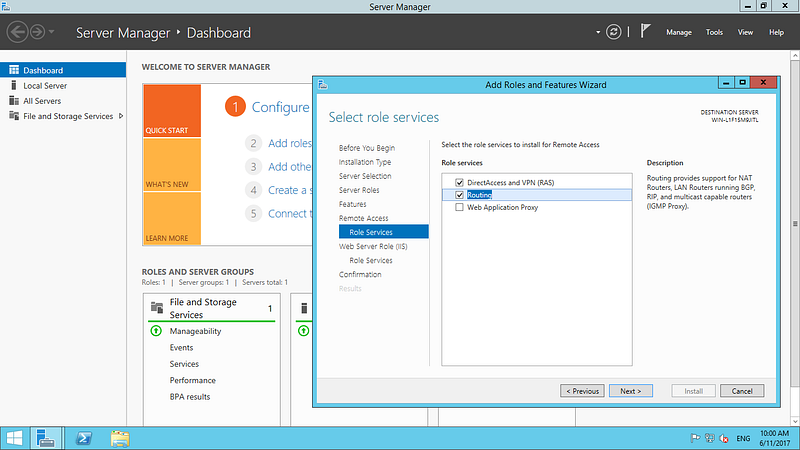Open Server Manager from the taskbar
The image size is (800, 450).
46,438
